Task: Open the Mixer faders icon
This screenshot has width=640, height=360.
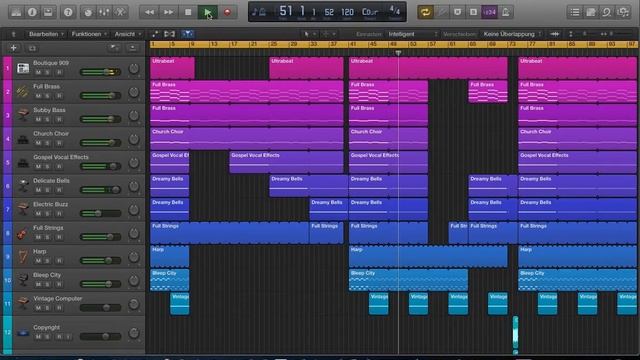Action: (x=104, y=12)
